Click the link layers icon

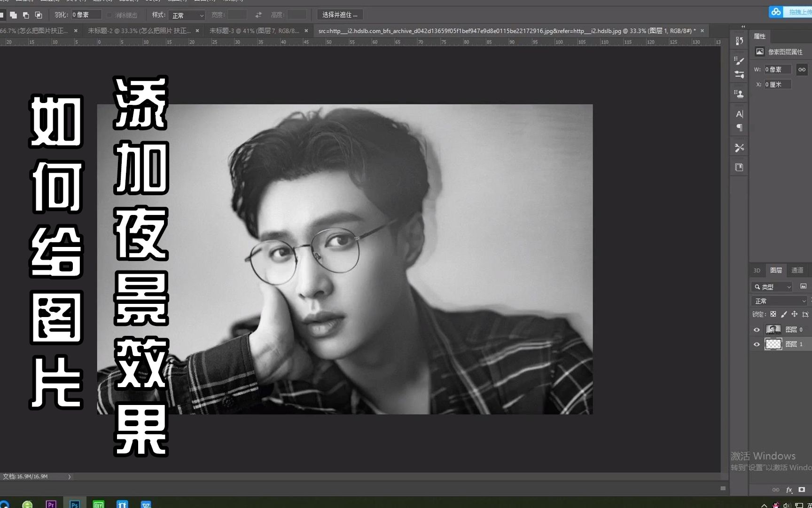point(776,490)
